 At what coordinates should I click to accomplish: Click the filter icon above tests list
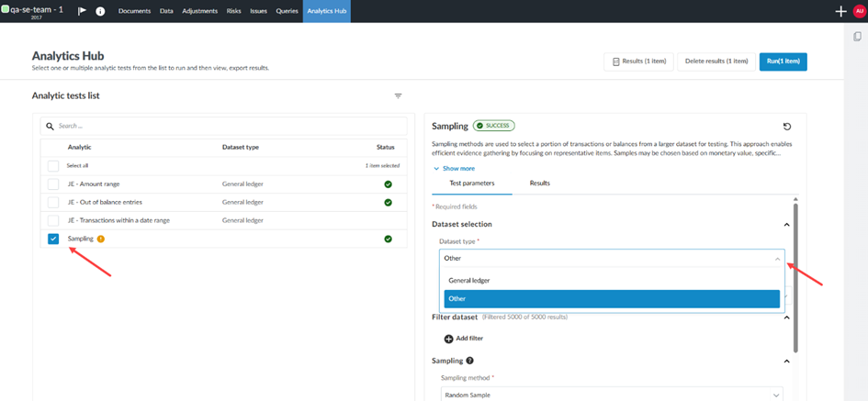click(x=398, y=95)
